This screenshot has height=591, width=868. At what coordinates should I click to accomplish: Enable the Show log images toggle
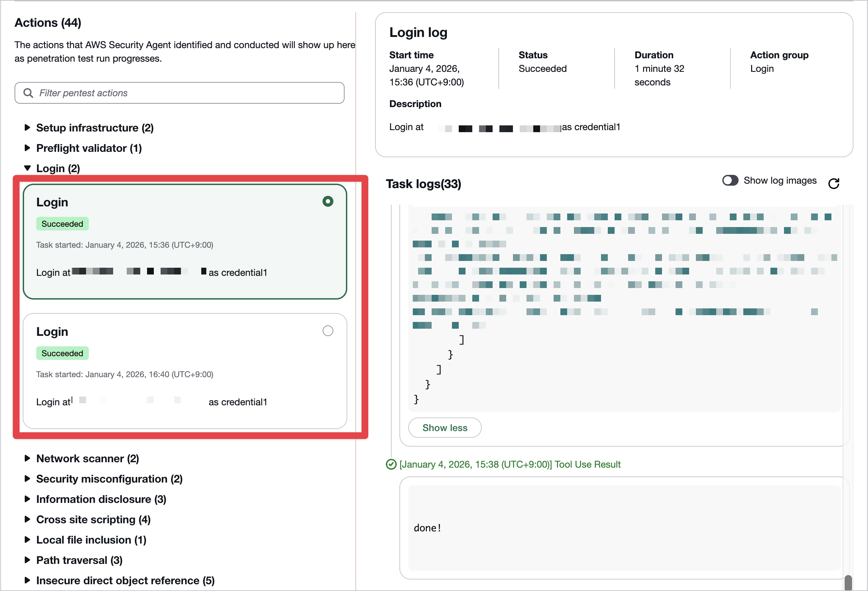click(730, 180)
